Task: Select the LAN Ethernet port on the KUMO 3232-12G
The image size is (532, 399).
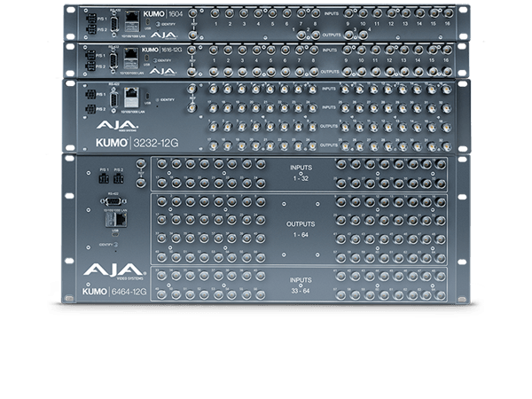Action: 131,98
